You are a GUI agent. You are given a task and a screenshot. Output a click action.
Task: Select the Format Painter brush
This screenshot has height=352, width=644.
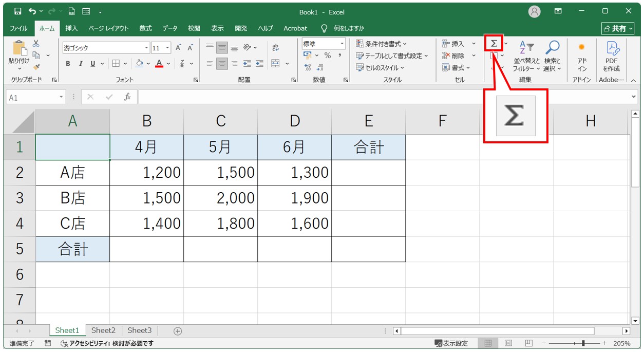pos(36,66)
